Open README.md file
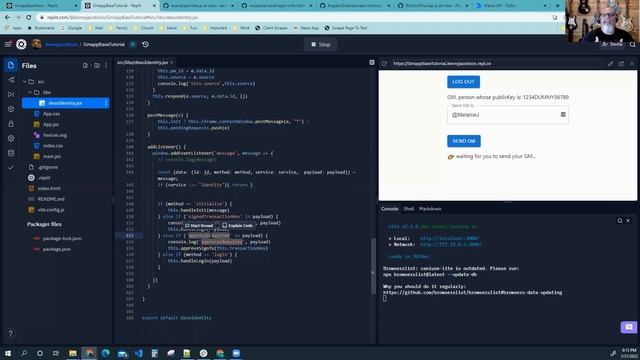This screenshot has height=360, width=640. point(51,199)
